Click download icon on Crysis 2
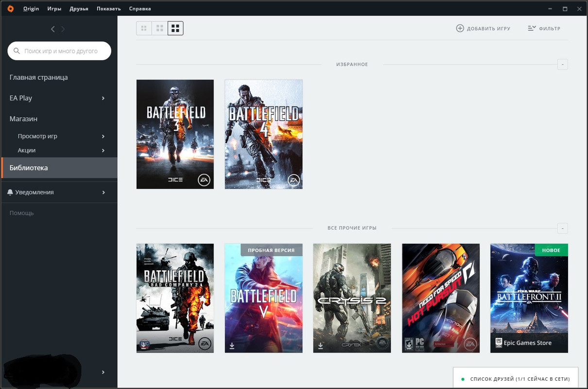 pos(320,346)
